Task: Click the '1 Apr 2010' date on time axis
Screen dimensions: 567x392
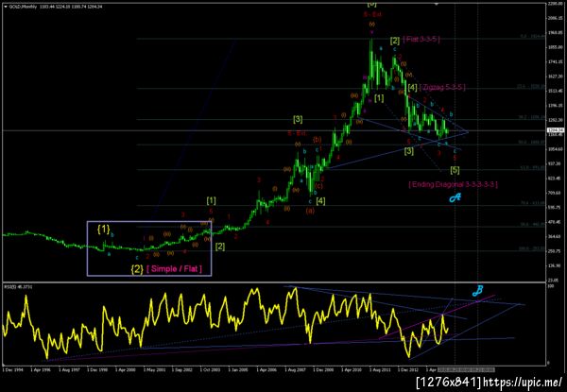Action: [352, 370]
